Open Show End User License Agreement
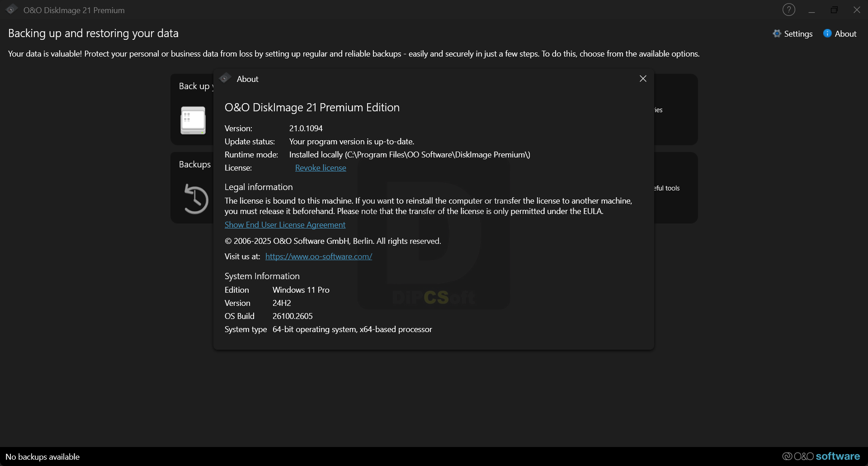 coord(285,225)
